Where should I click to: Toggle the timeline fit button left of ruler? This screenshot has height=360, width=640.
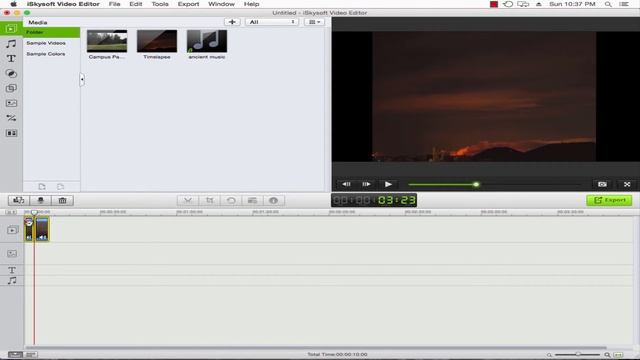(x=11, y=212)
